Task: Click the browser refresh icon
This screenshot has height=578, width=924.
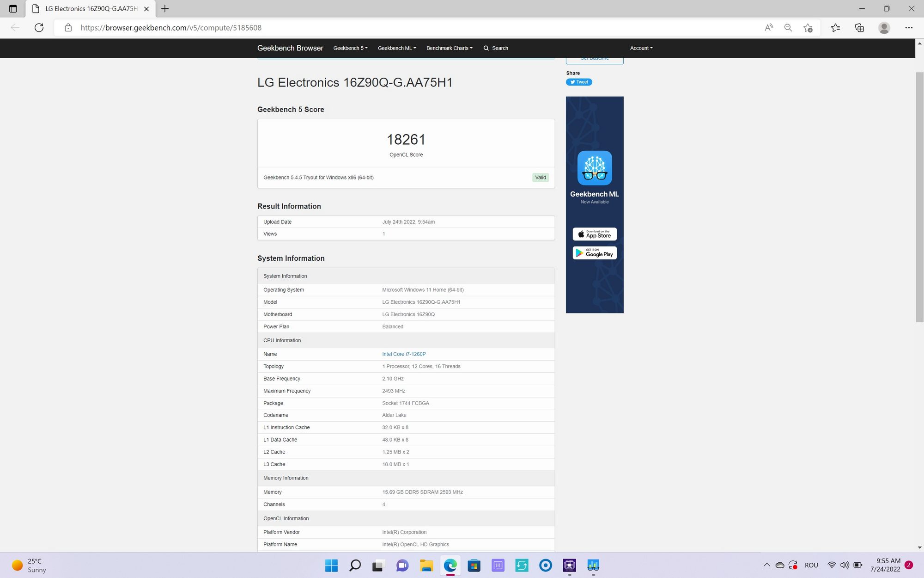Action: [39, 28]
